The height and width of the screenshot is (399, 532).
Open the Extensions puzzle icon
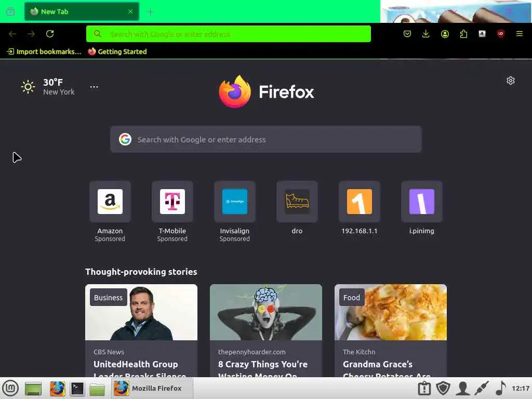463,34
